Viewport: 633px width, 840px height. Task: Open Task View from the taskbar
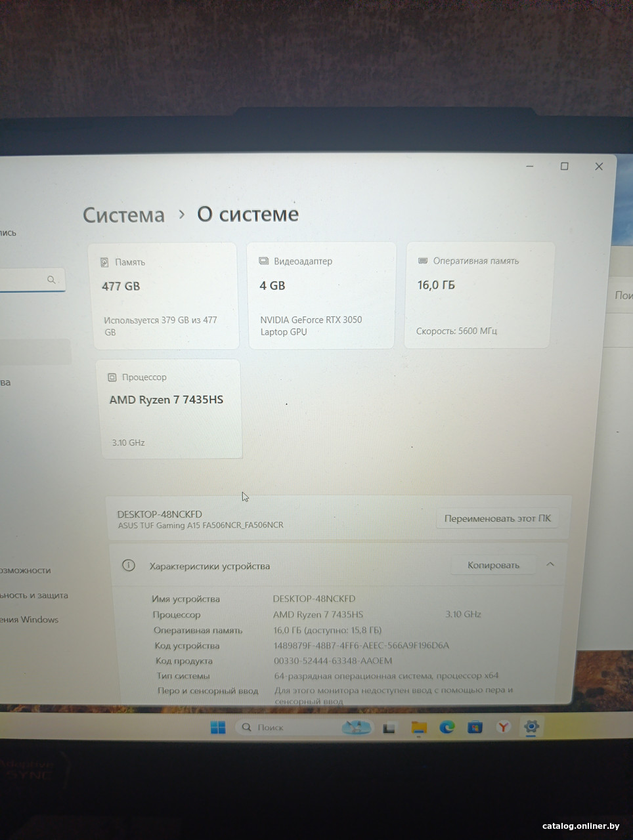[x=389, y=728]
